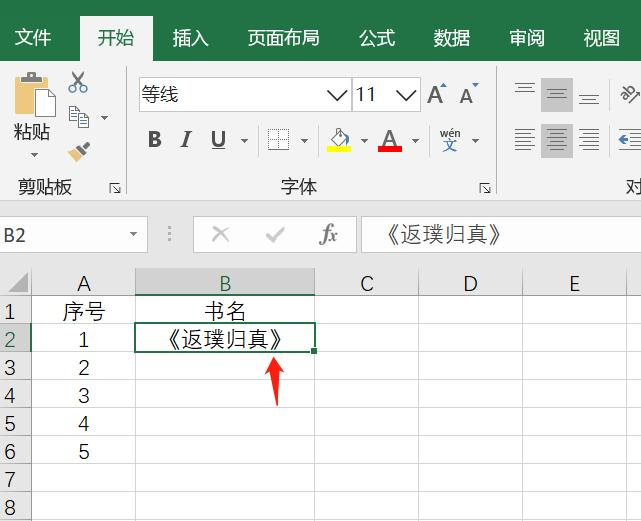This screenshot has width=641, height=521.
Task: Open the font size 11 dropdown
Action: [x=406, y=95]
